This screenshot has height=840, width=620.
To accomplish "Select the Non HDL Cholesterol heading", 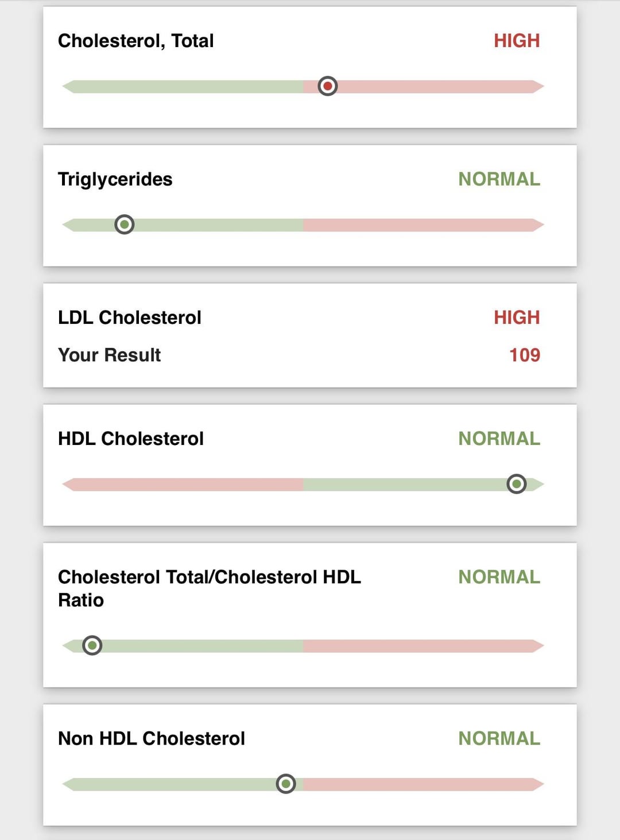I will [x=152, y=738].
